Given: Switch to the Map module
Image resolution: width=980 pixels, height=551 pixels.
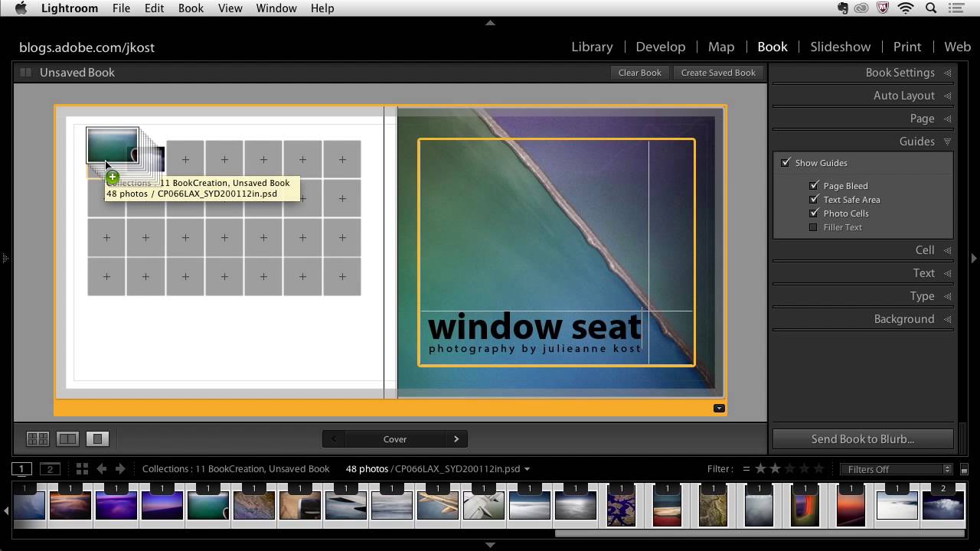Looking at the screenshot, I should (721, 47).
